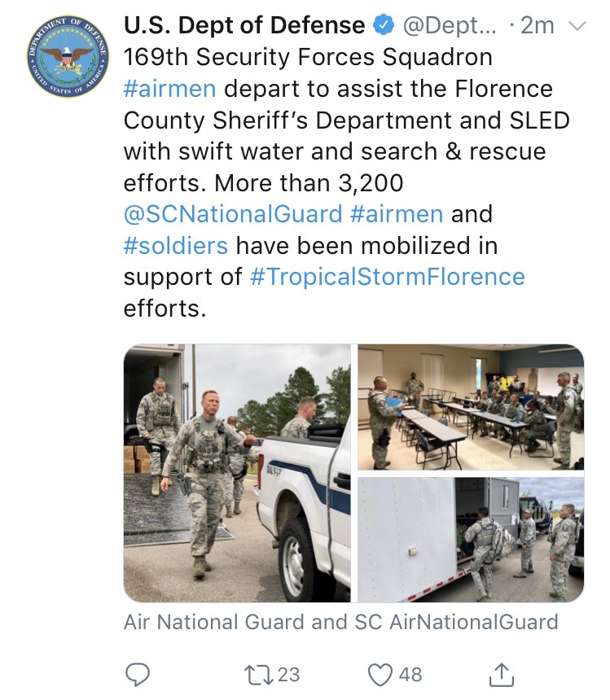Click the 48 likes count
Image resolution: width=610 pixels, height=700 pixels.
pyautogui.click(x=410, y=675)
